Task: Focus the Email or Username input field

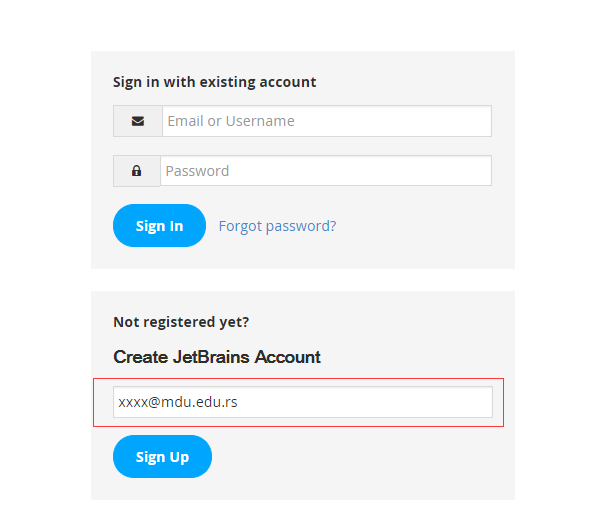Action: (x=327, y=121)
